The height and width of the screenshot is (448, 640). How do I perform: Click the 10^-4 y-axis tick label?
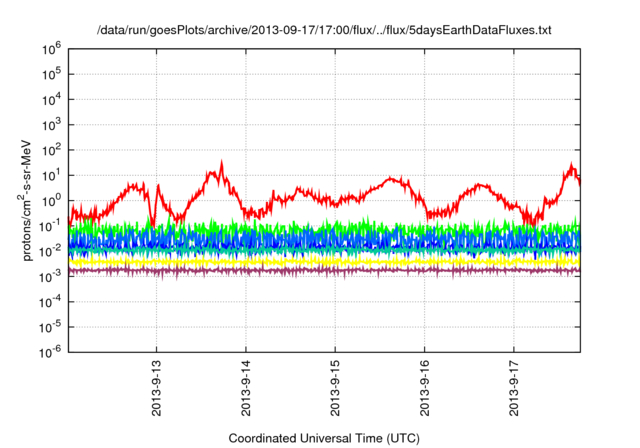pyautogui.click(x=50, y=302)
